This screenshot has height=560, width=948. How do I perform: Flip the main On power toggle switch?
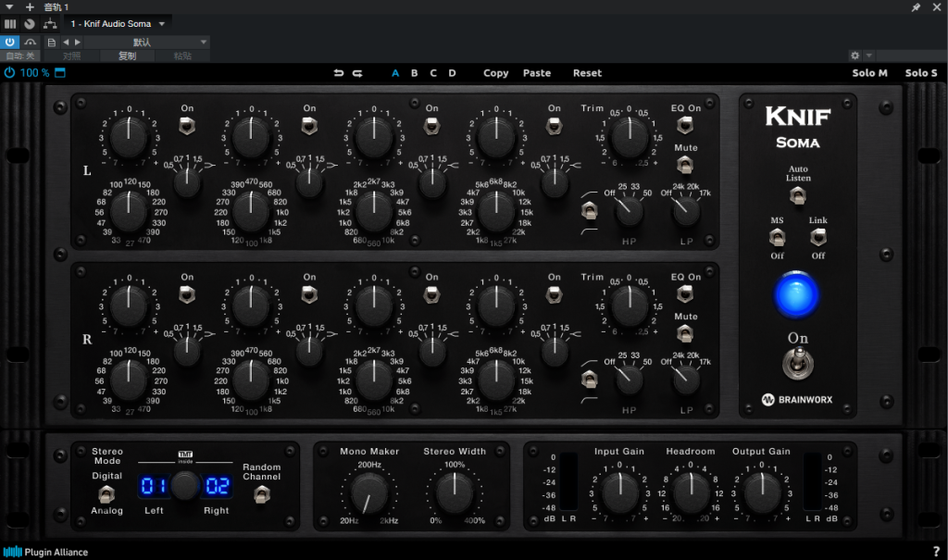click(x=797, y=364)
